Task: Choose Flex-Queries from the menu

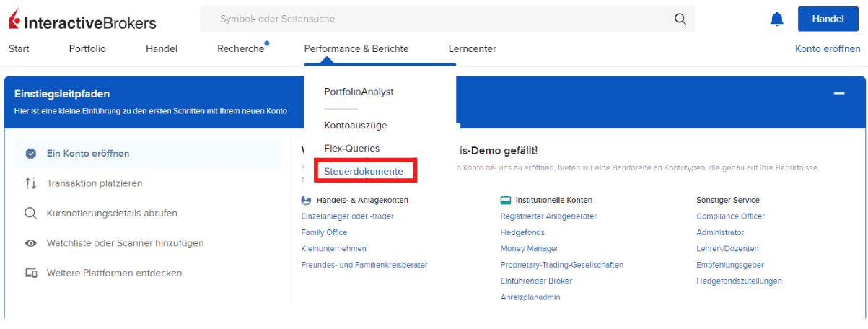Action: tap(351, 148)
